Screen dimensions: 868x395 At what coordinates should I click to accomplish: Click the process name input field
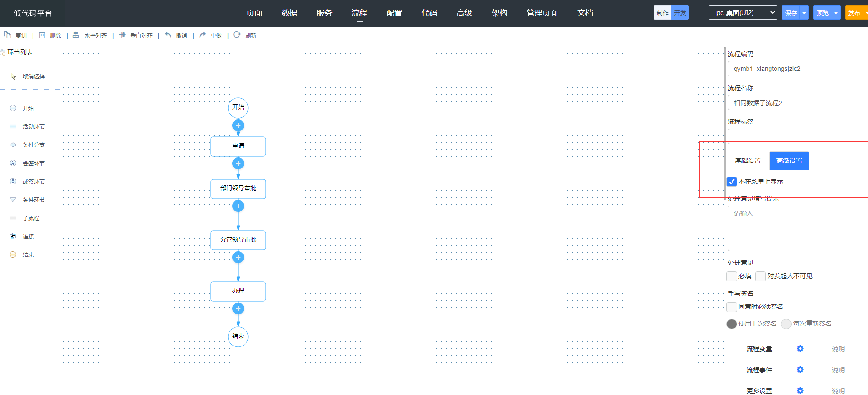click(x=797, y=103)
